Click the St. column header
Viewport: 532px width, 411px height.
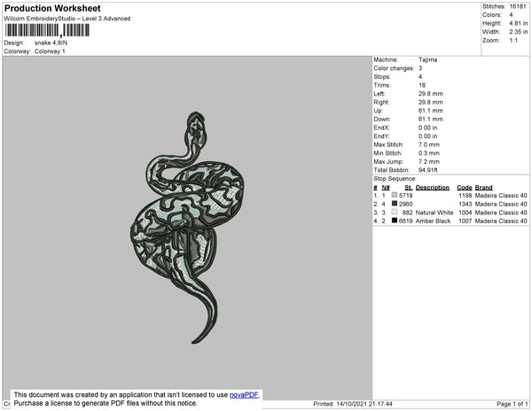[x=409, y=188]
